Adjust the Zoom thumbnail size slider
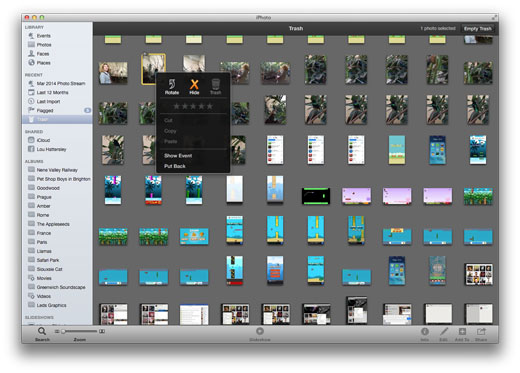Viewport: 520px width, 373px height. coord(79,331)
